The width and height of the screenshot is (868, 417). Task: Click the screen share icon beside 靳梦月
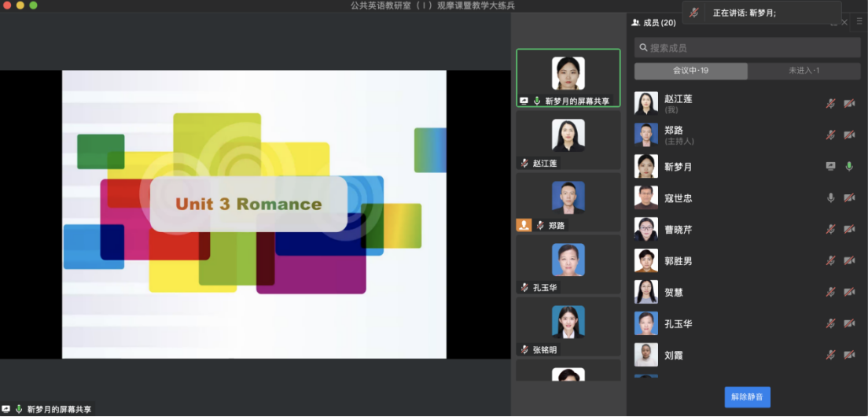(830, 167)
